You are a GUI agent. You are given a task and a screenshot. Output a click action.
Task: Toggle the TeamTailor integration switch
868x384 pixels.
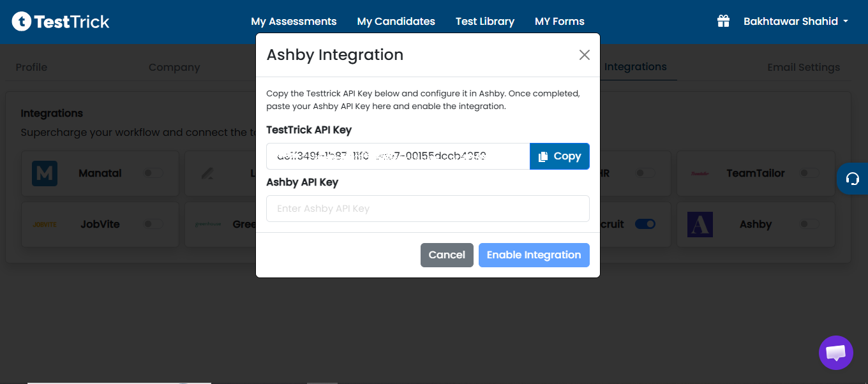click(x=809, y=173)
